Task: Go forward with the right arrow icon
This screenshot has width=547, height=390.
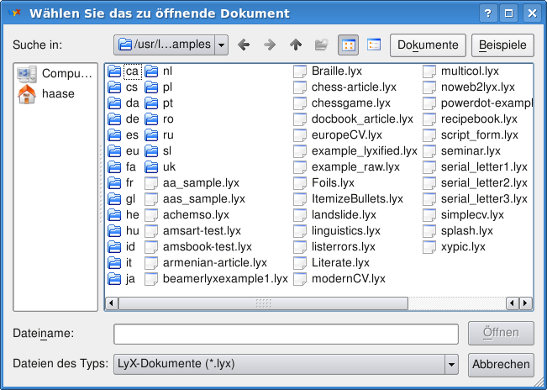Action: pyautogui.click(x=270, y=45)
